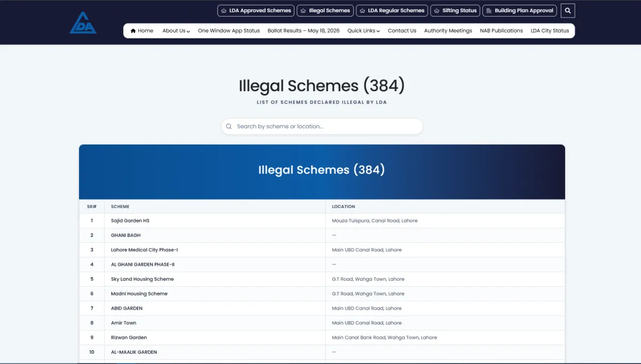The width and height of the screenshot is (641, 364).
Task: Select the ABID GARDEN scheme
Action: click(x=127, y=308)
